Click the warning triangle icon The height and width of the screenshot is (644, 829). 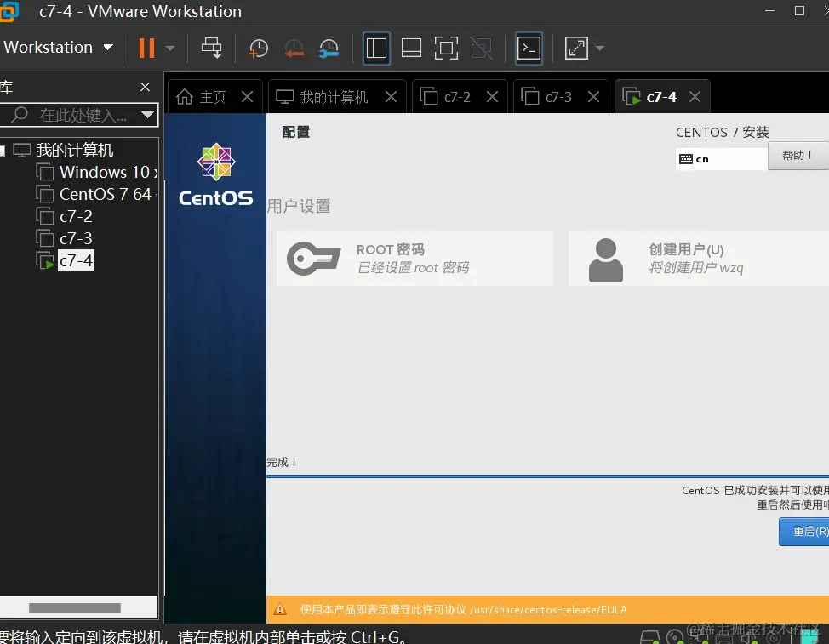pyautogui.click(x=280, y=610)
